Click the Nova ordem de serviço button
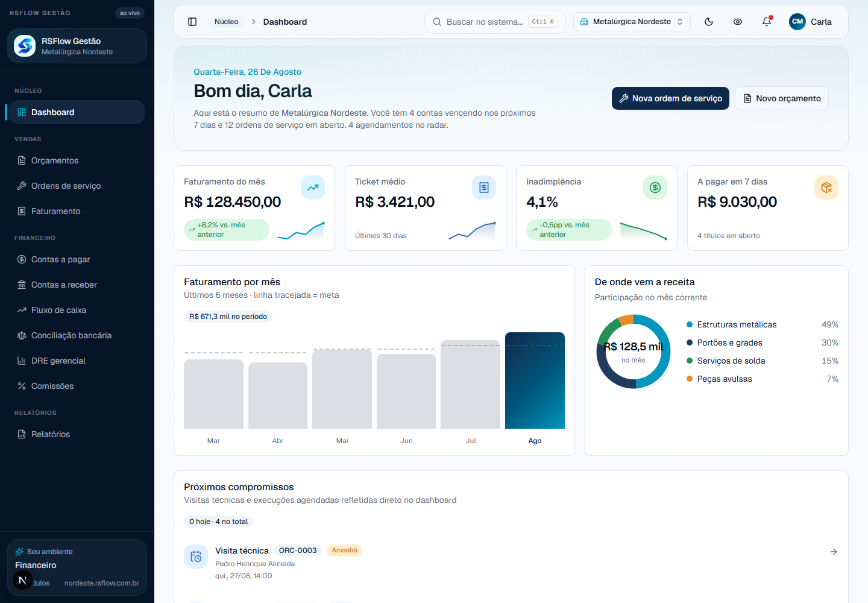 coord(670,98)
